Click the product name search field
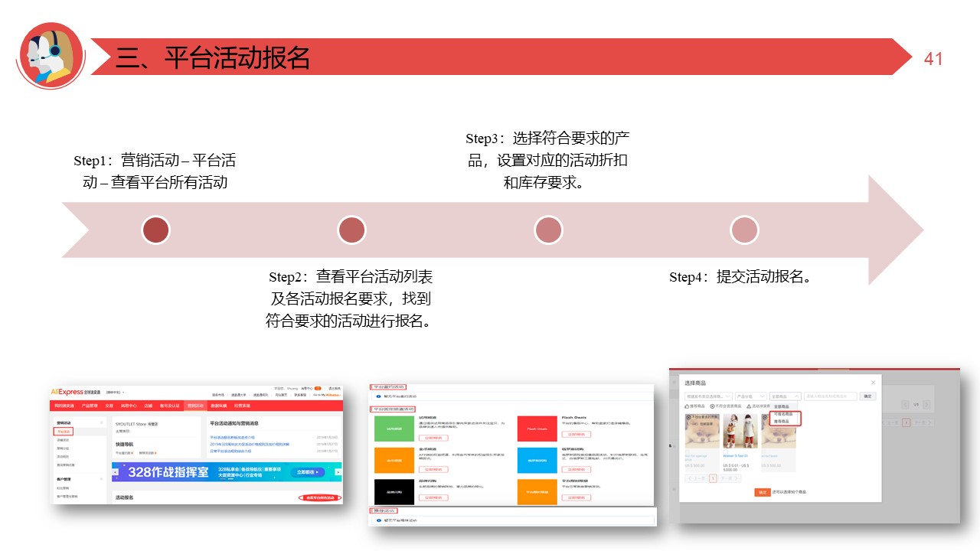 830,396
